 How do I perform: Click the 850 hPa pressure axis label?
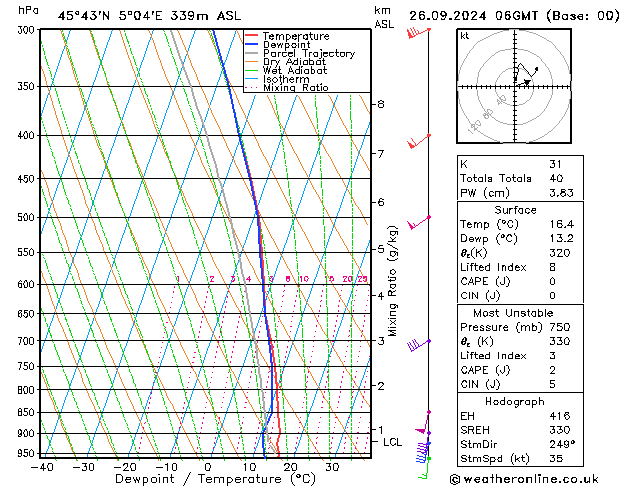28,413
